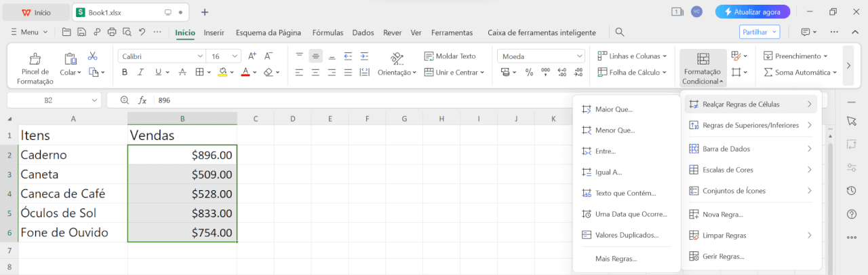Toggle left horizontal alignment
The width and height of the screenshot is (868, 275).
point(299,72)
